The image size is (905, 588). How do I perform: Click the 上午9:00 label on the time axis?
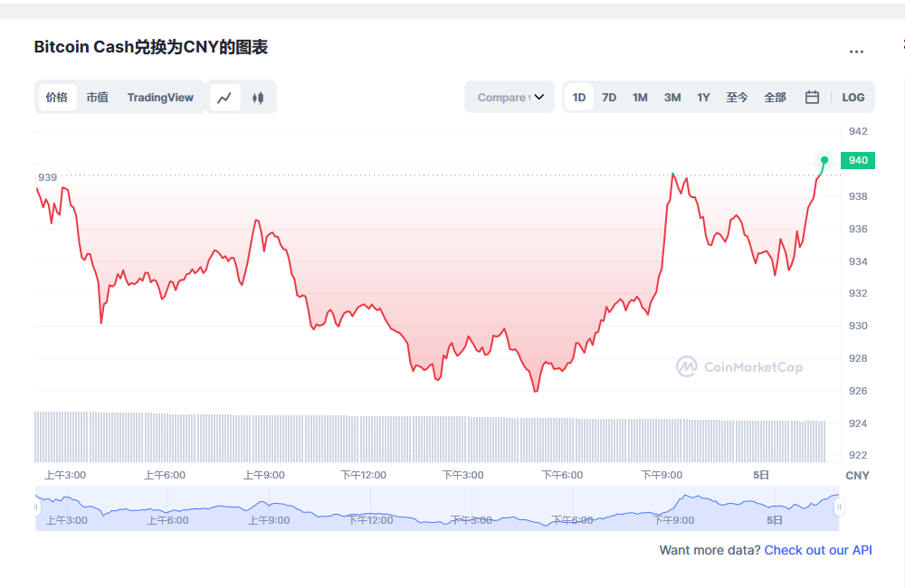point(263,475)
